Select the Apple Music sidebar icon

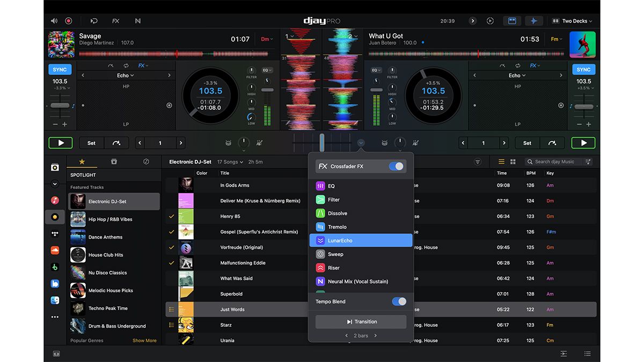click(55, 198)
